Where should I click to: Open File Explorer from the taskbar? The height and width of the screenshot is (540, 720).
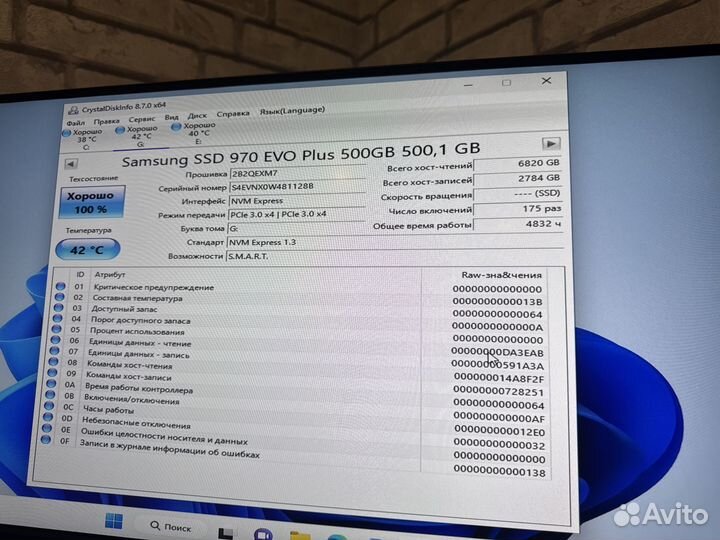click(299, 536)
